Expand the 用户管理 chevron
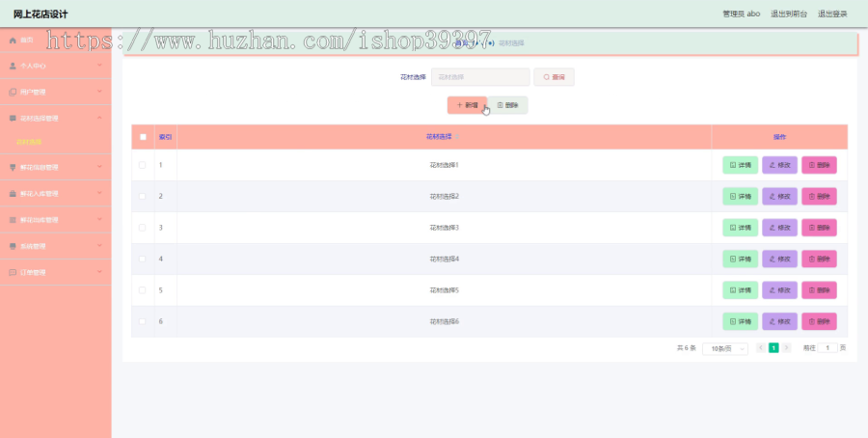Viewport: 868px width, 438px height. coord(99,92)
